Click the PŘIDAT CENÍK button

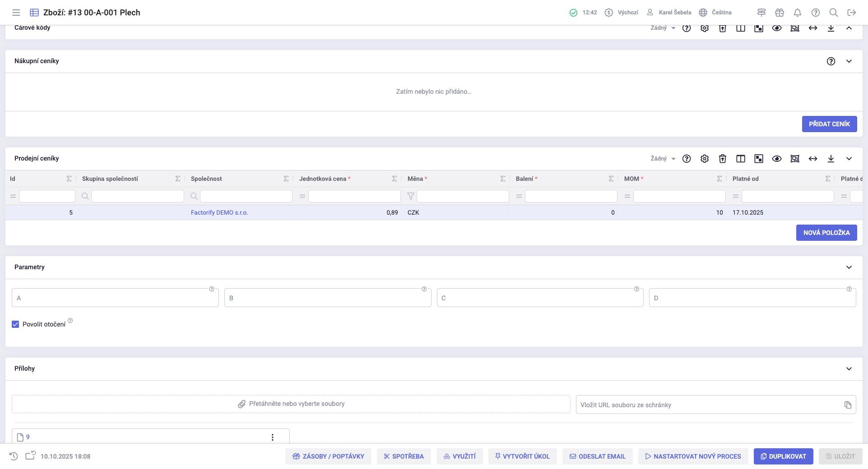click(829, 124)
